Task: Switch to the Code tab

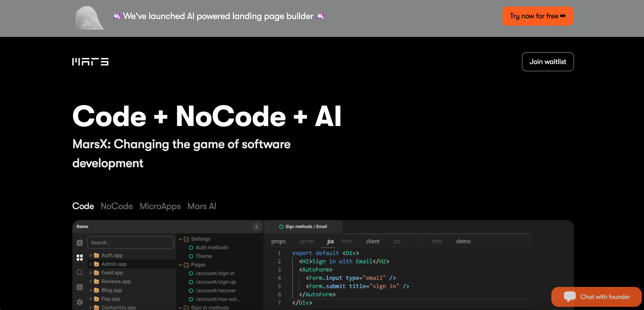Action: coord(83,206)
